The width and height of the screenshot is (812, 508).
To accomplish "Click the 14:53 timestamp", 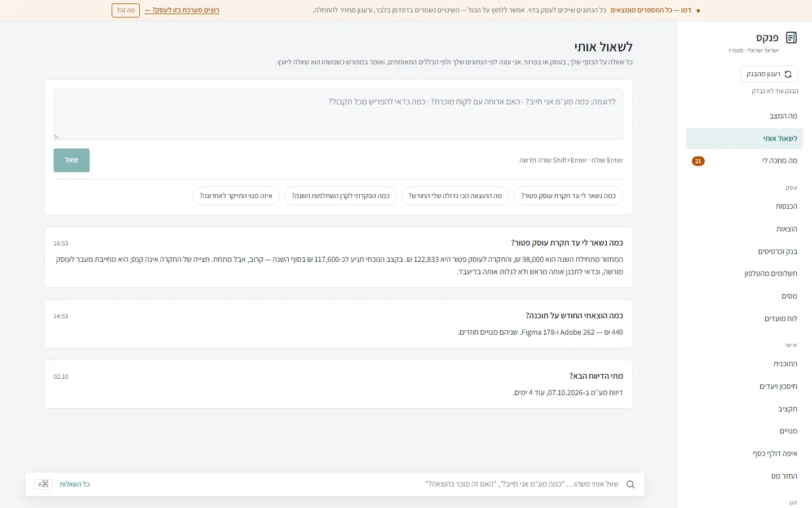I will [x=61, y=316].
